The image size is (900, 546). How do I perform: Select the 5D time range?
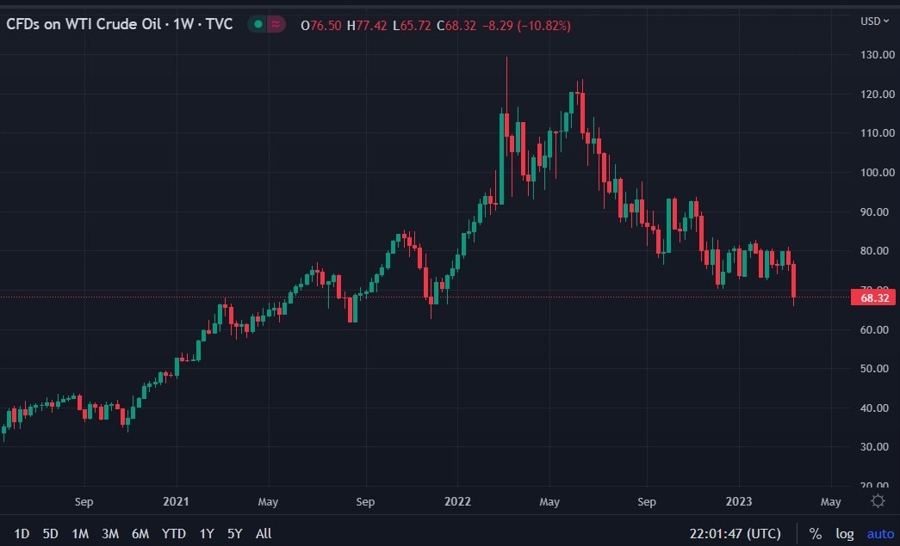pos(51,534)
